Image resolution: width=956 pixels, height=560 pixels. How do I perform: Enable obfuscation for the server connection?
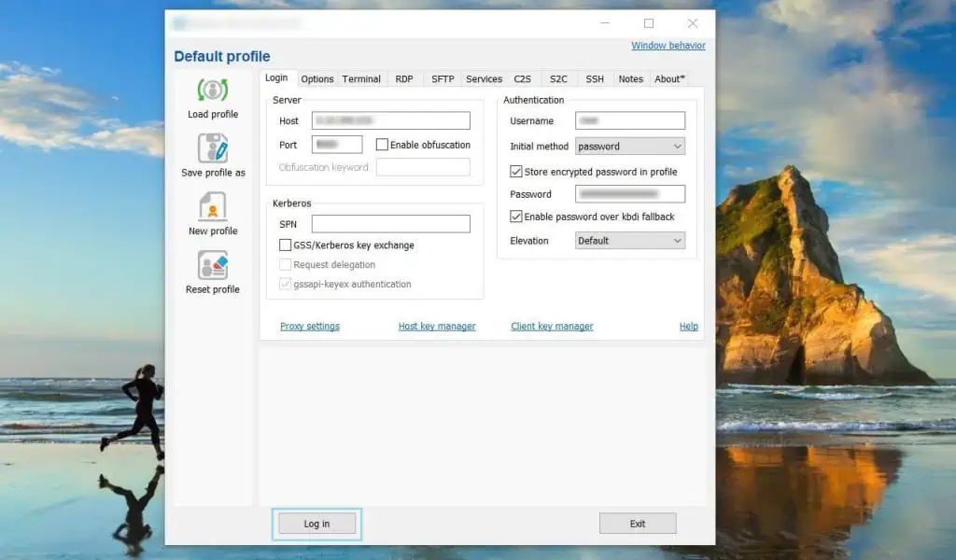[382, 144]
